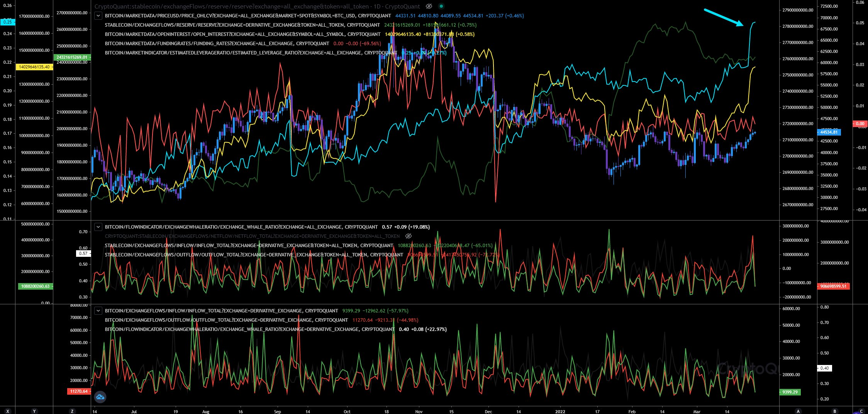Click the OPEN_INTEREST legend title
This screenshot has height=414, width=868.
pyautogui.click(x=242, y=34)
